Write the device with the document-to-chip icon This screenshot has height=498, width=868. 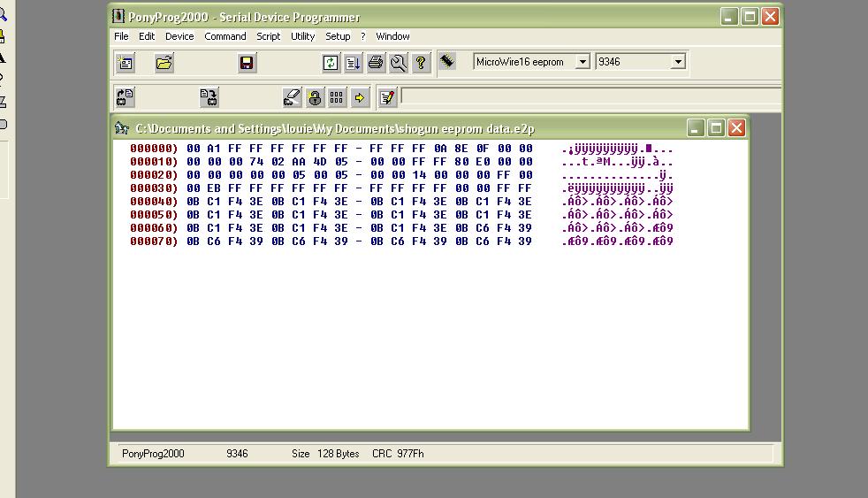(209, 97)
